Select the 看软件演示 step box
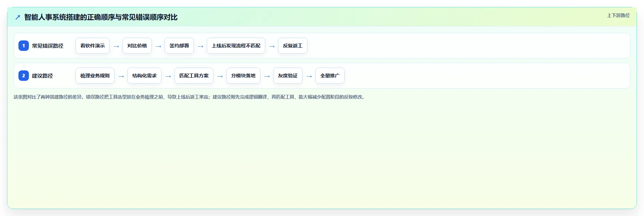Screen dimensions: 644x216 click(x=93, y=46)
